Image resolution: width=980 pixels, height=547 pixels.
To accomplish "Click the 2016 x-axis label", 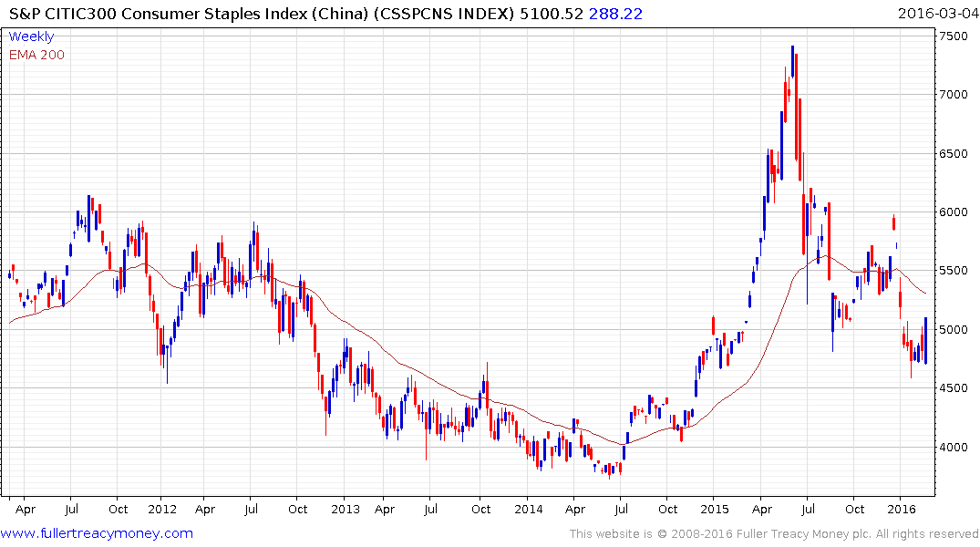I will [902, 509].
